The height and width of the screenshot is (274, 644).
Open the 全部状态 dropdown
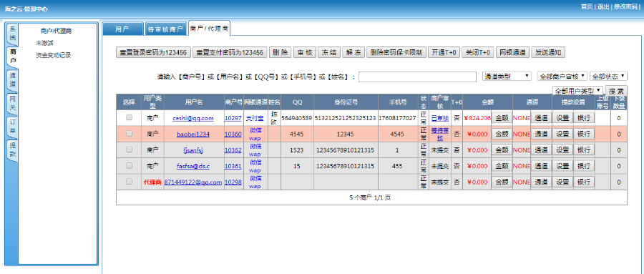click(x=609, y=77)
